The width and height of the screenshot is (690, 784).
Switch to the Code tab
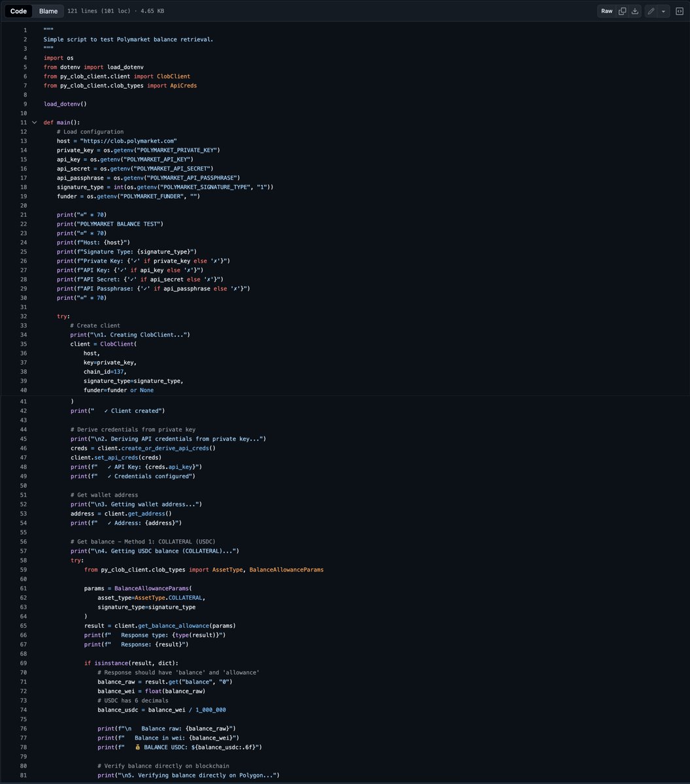(x=18, y=11)
